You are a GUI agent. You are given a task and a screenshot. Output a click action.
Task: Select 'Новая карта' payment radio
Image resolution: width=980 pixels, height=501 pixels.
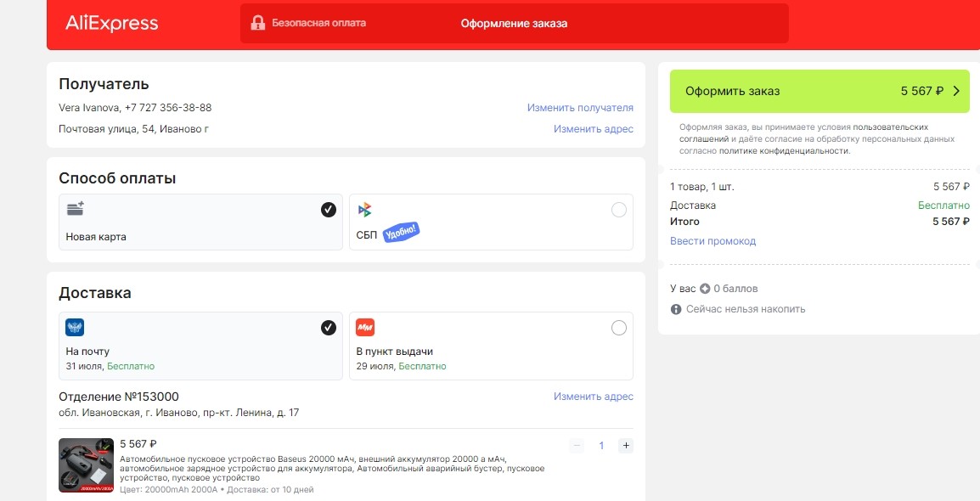(328, 210)
